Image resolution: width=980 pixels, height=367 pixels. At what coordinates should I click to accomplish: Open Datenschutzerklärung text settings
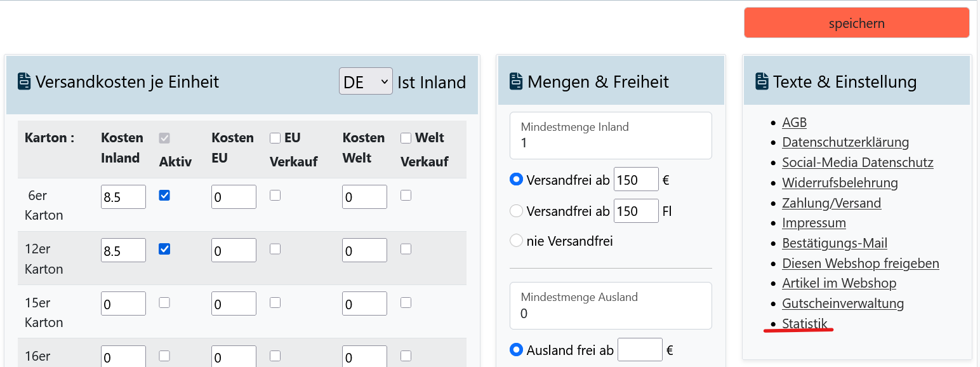point(845,142)
